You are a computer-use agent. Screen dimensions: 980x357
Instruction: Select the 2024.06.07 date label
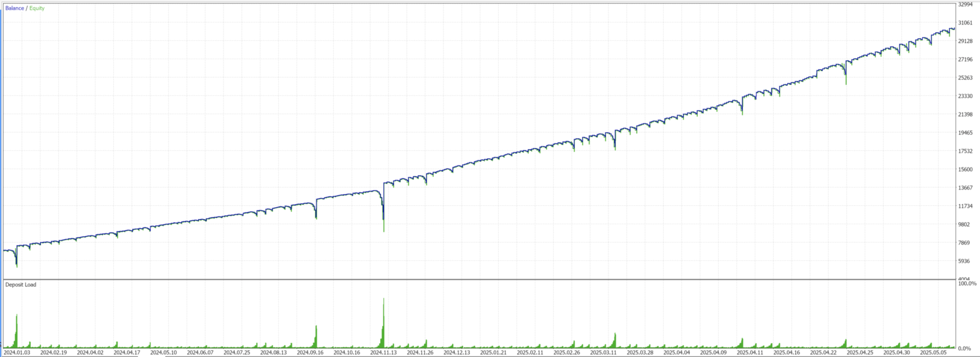coord(200,352)
